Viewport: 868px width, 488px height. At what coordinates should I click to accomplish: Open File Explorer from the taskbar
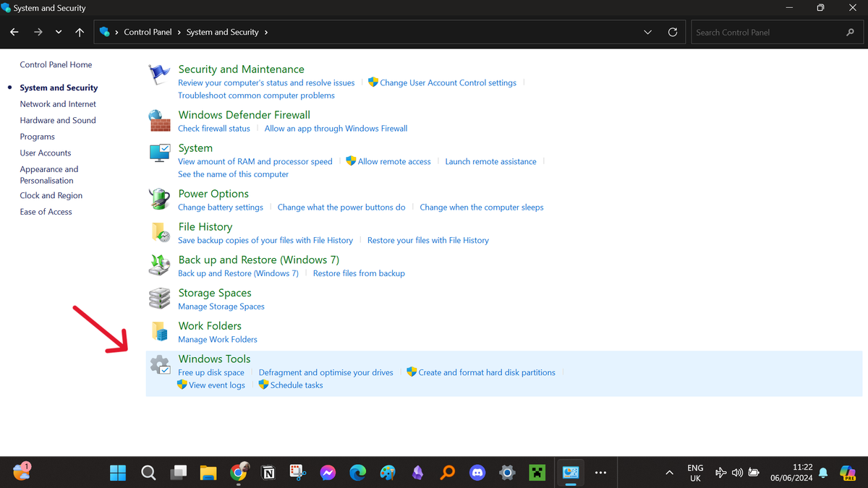pyautogui.click(x=208, y=473)
